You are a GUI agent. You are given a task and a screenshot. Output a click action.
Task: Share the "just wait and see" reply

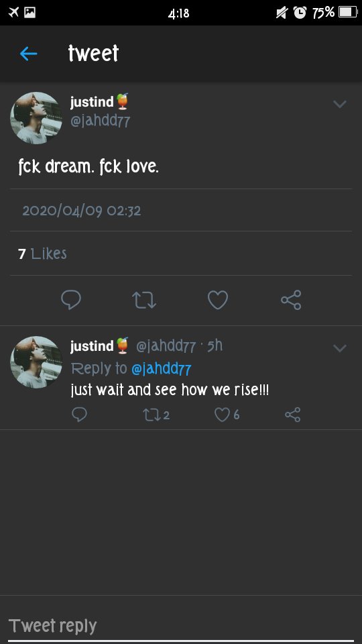pos(293,415)
